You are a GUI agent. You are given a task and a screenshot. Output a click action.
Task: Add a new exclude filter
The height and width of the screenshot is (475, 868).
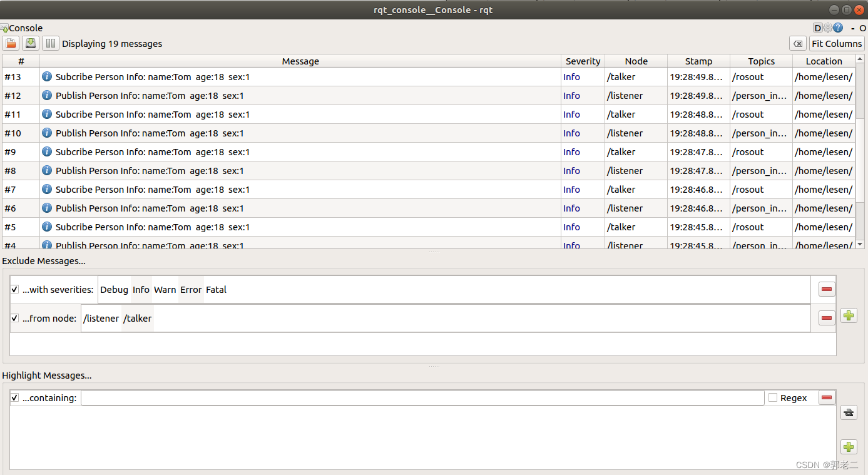tap(849, 315)
